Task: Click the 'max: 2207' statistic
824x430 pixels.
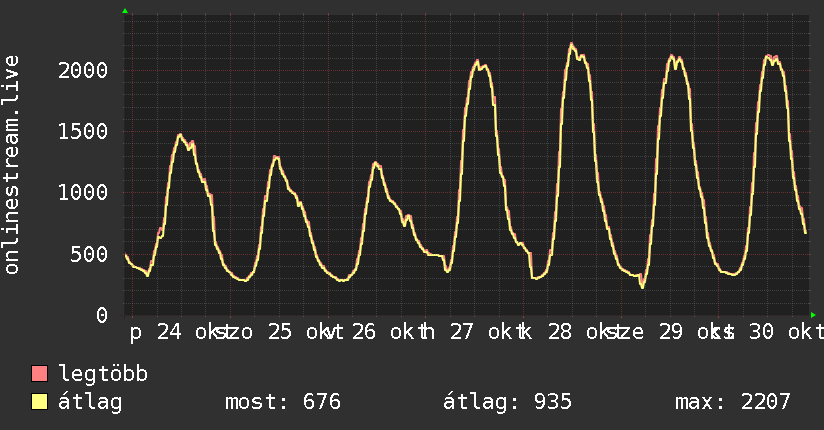Action: tap(733, 402)
